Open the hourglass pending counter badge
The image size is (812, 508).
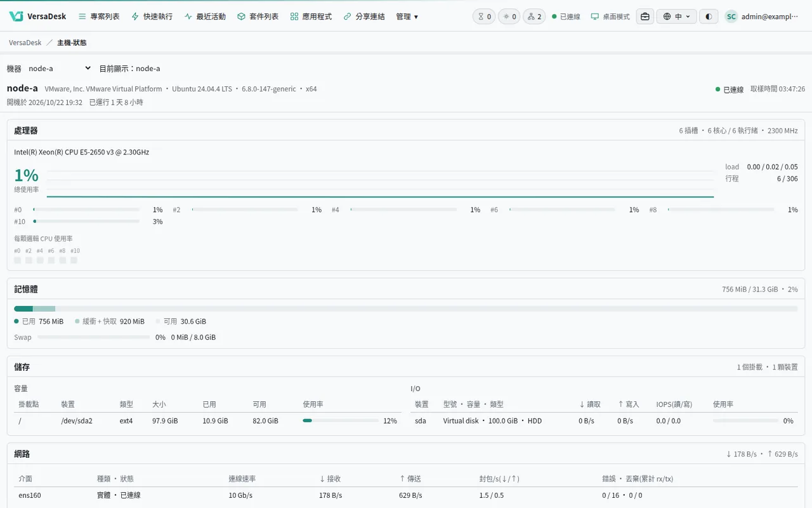coord(484,17)
